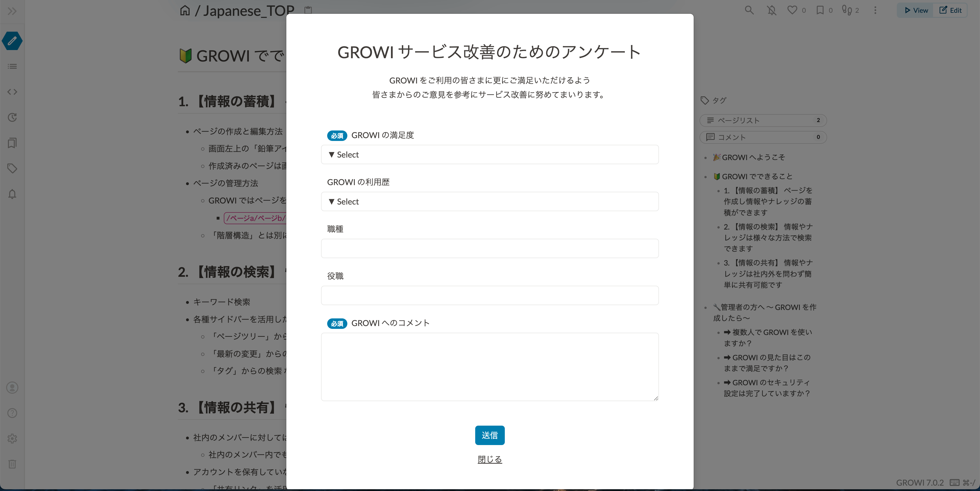The width and height of the screenshot is (980, 491).
Task: Go to home via the house icon
Action: pos(185,10)
